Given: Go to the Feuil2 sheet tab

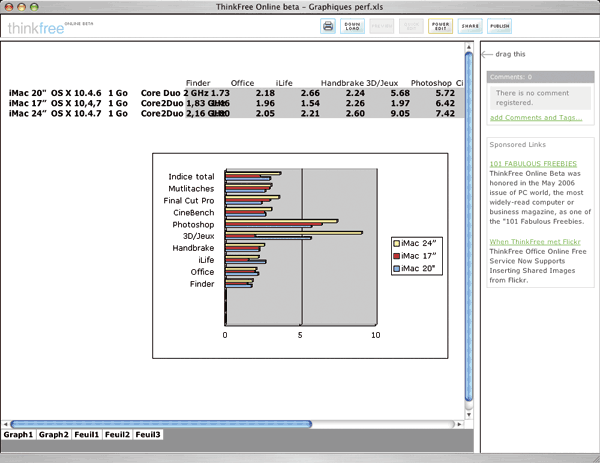Looking at the screenshot, I should pos(117,435).
